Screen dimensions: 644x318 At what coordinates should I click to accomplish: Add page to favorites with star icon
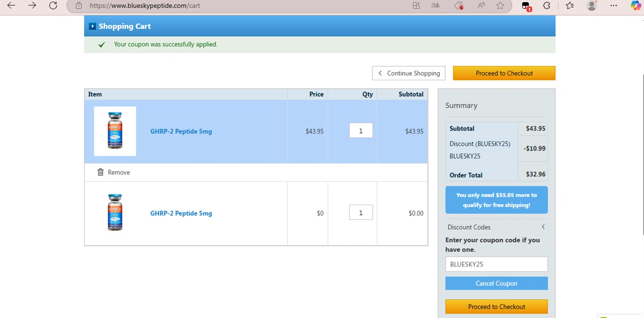pyautogui.click(x=500, y=6)
